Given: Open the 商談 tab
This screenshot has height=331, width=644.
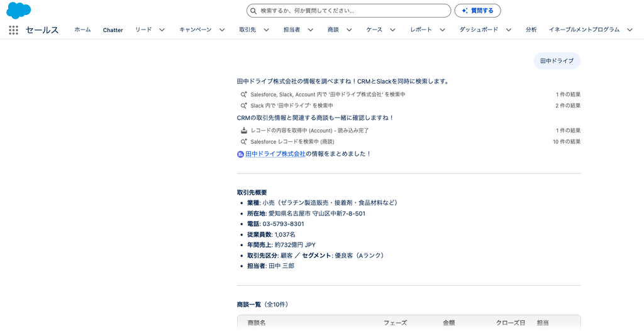Looking at the screenshot, I should tap(333, 30).
